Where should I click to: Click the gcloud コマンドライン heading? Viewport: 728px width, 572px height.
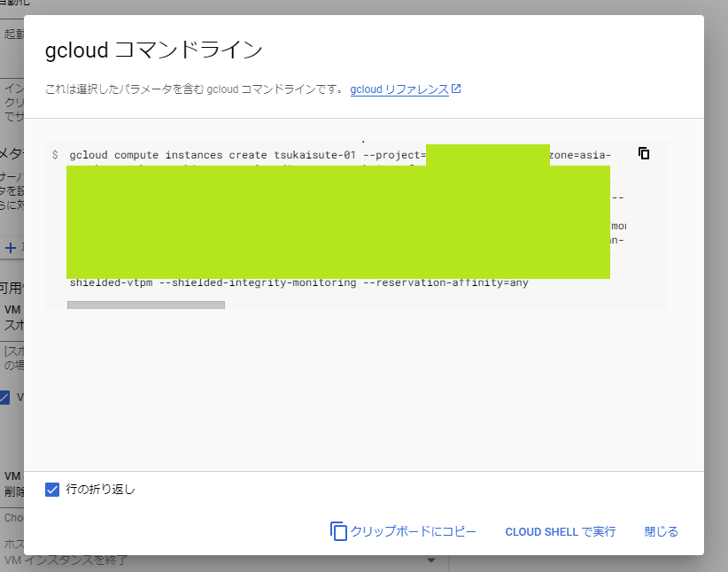tap(154, 50)
